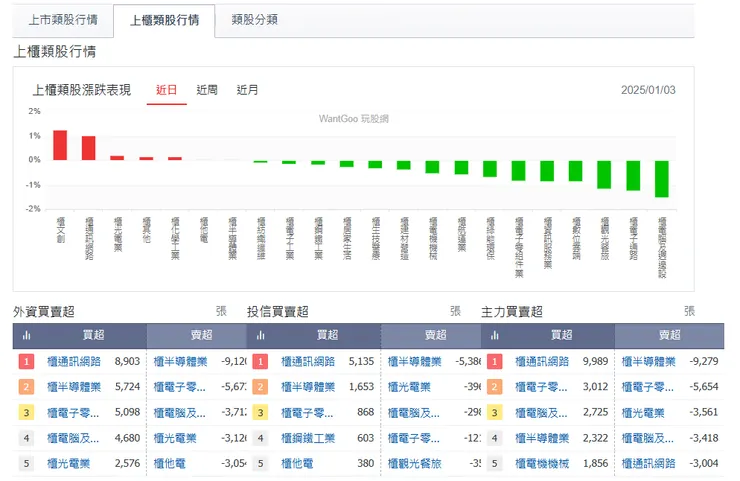The width and height of the screenshot is (740, 481).
Task: Open 櫃光電業 in 外資 買超 rank 5
Action: [x=68, y=464]
